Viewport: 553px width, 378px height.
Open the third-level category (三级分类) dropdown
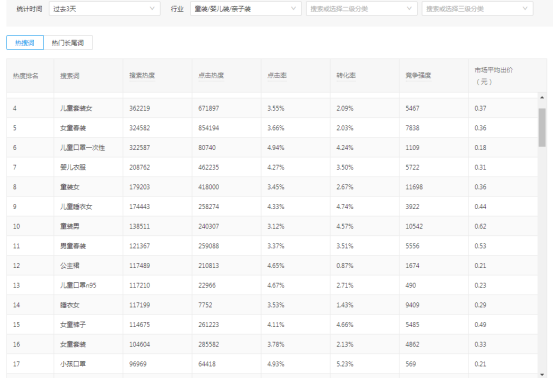click(x=478, y=9)
